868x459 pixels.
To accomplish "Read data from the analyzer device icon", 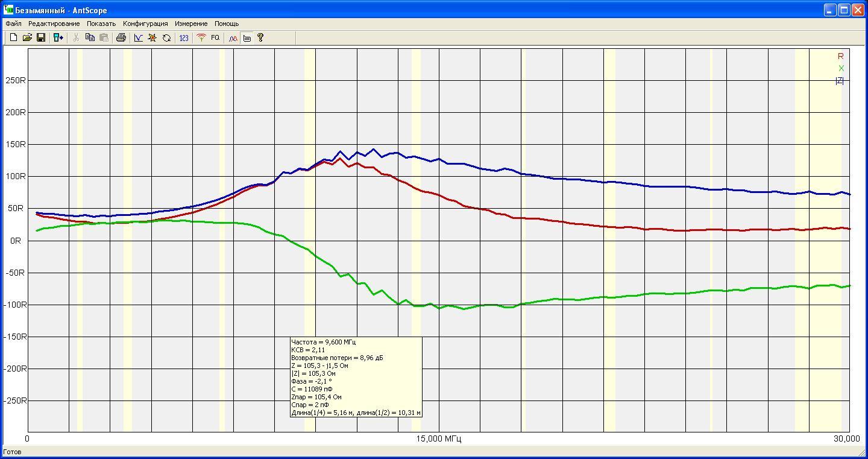I will pyautogui.click(x=58, y=37).
